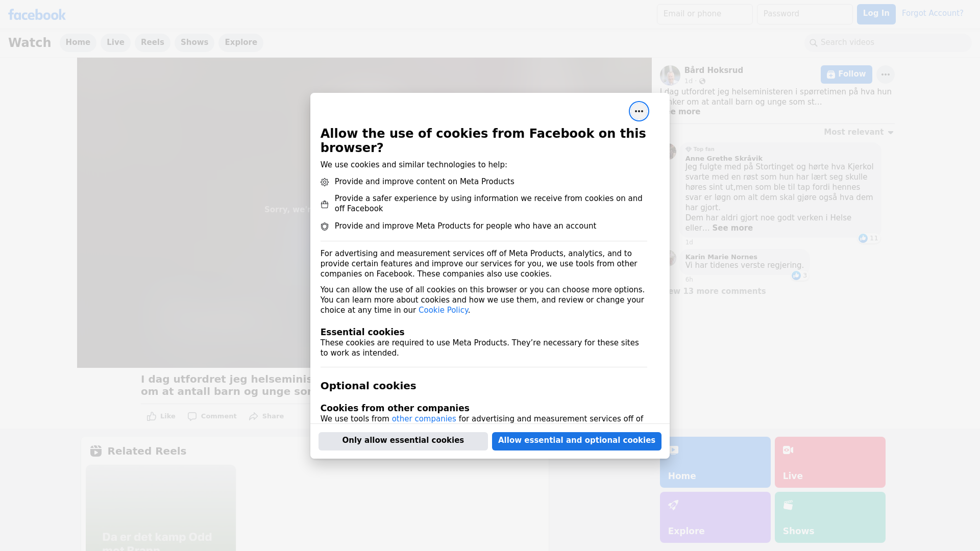The image size is (980, 551).
Task: Expand Anne Grethe Skråvik's comment See more
Action: pyautogui.click(x=732, y=228)
